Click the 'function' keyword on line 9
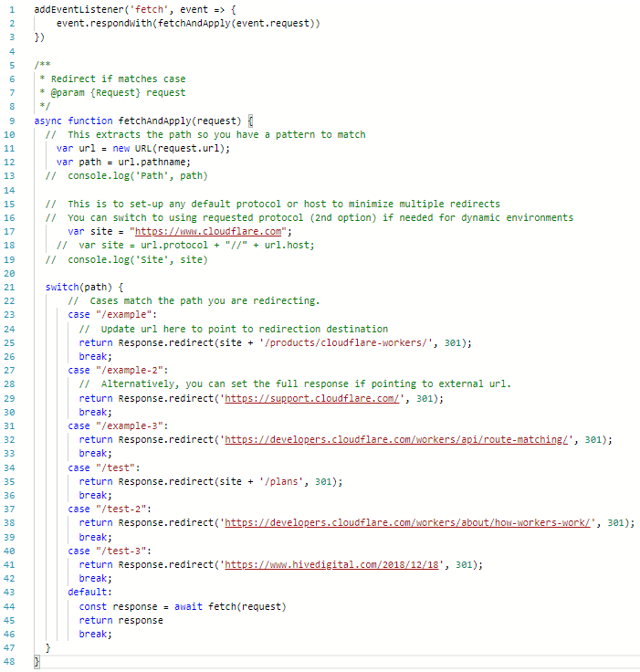 (90, 121)
